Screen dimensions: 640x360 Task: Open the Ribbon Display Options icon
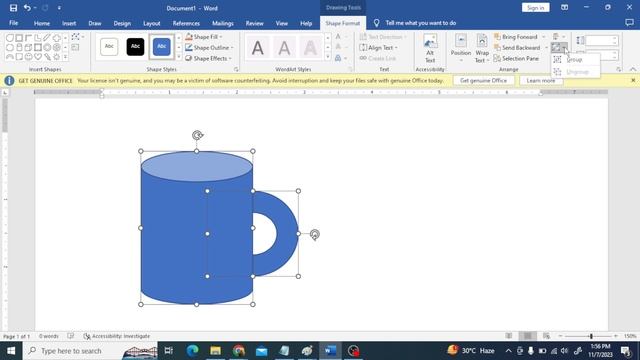tap(564, 7)
